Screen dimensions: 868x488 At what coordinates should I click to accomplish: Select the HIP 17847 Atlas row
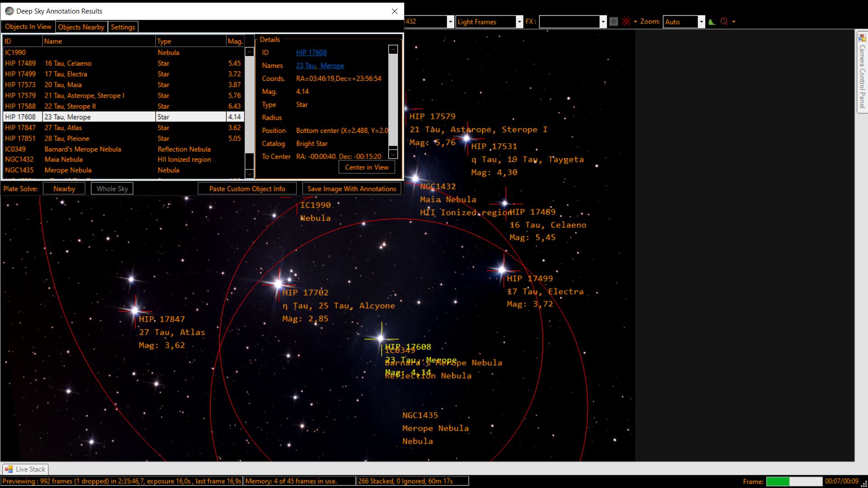pos(123,128)
